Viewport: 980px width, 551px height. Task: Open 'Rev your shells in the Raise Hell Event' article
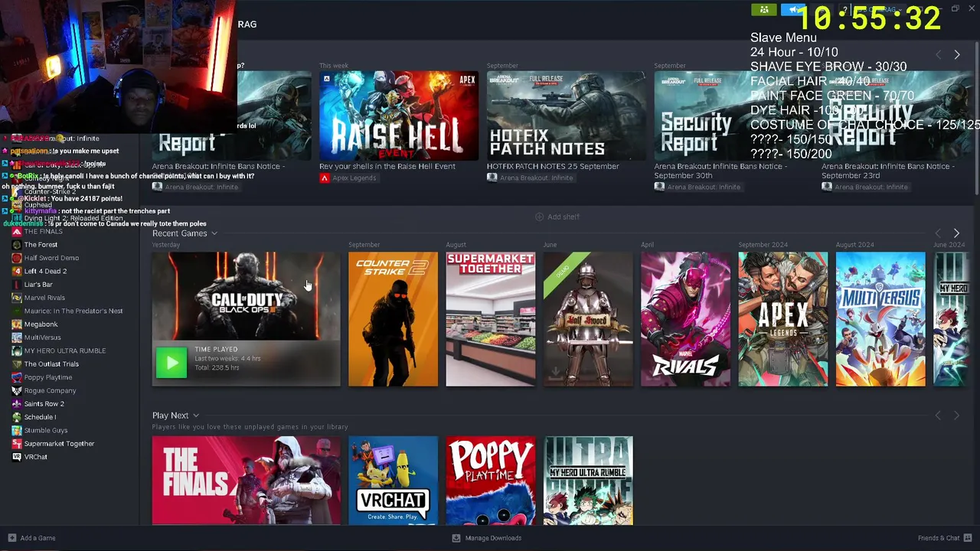point(387,166)
